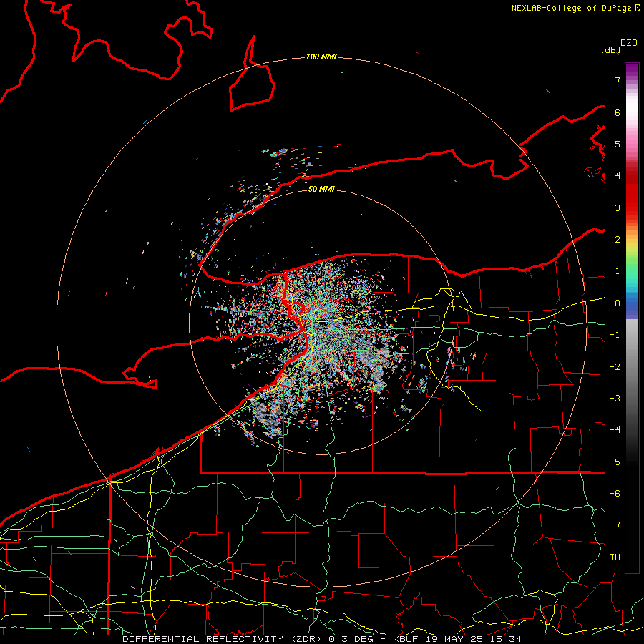Click the -5 dB value on color scale
Image resolution: width=644 pixels, height=644 pixels.
(615, 462)
